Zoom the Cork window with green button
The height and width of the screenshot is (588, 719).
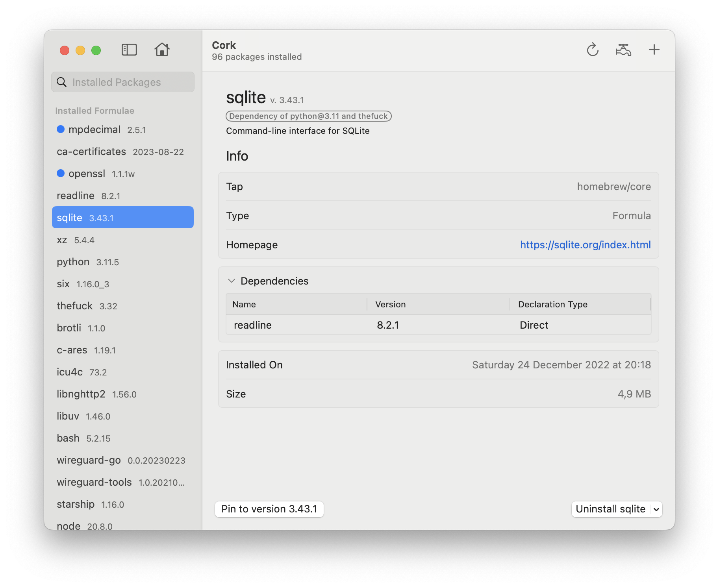pyautogui.click(x=96, y=50)
